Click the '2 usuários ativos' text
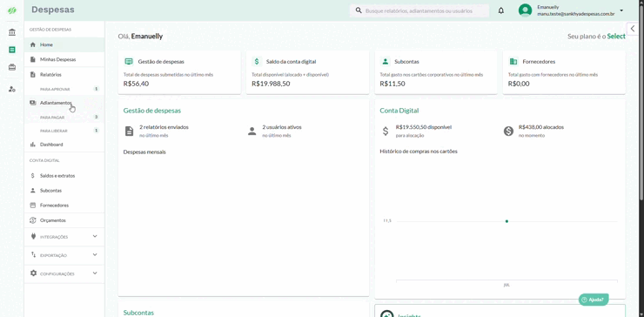644x317 pixels. pos(282,127)
